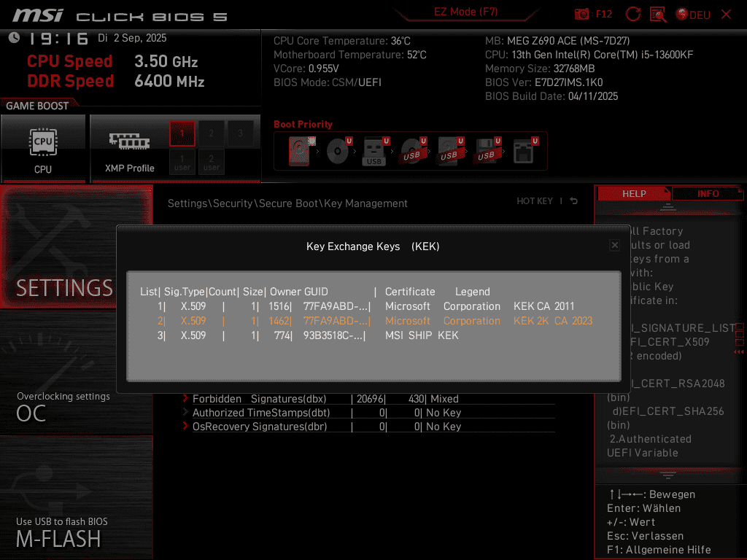Select the hard disk boot device icon
Screen dimensions: 747x560
pos(301,151)
